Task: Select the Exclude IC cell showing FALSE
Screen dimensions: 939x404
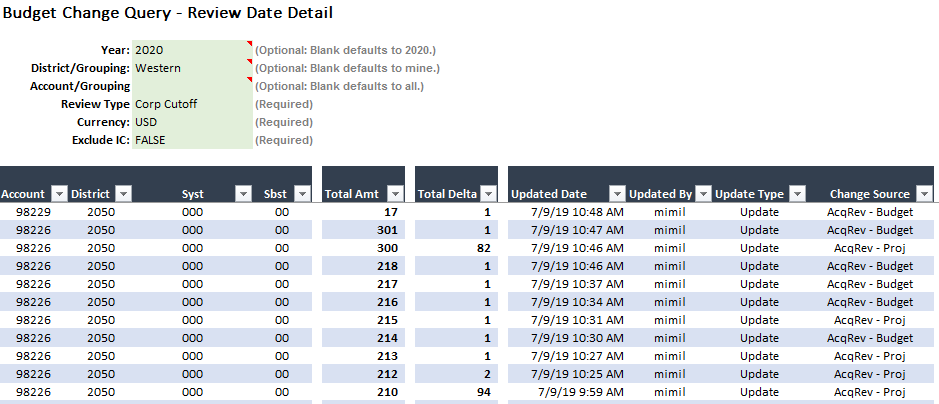Action: tap(192, 140)
